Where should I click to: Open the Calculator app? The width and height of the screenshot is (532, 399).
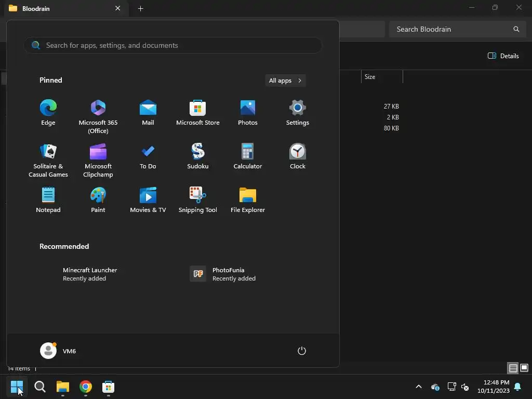(x=248, y=157)
